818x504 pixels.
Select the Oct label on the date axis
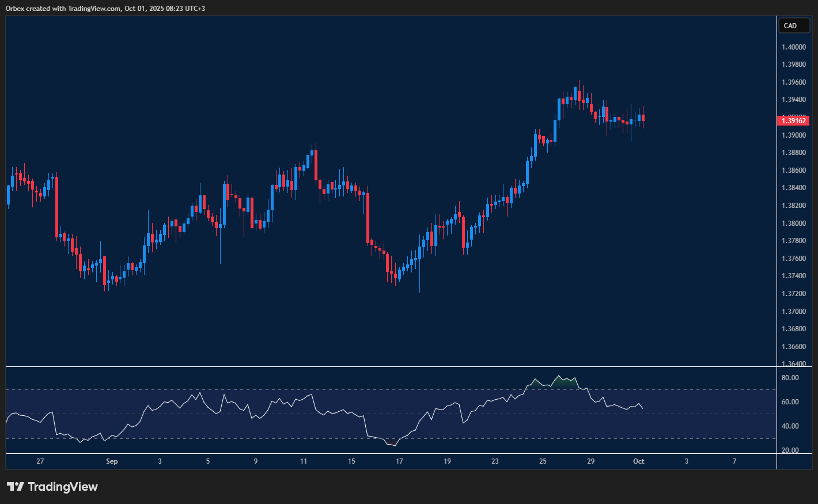tap(638, 461)
